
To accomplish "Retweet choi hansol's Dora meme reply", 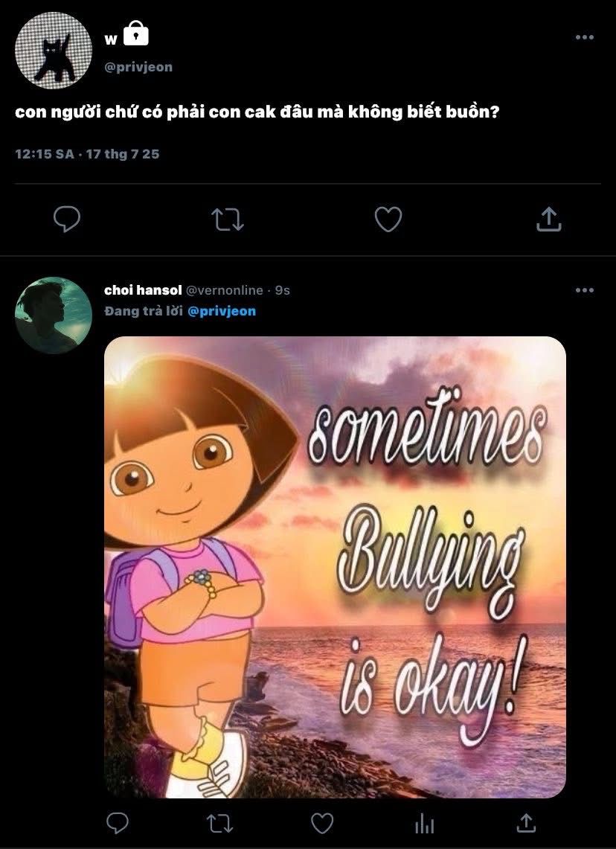I will click(219, 822).
